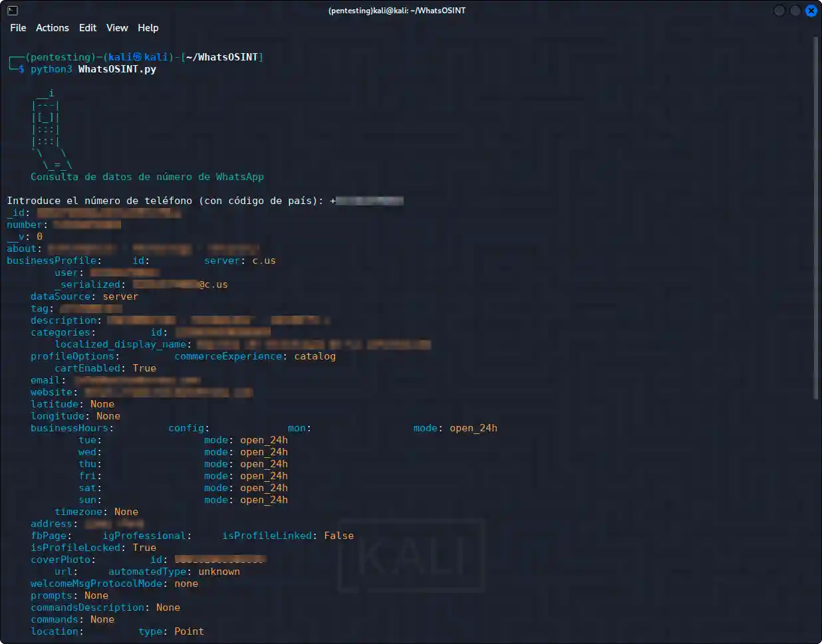Click the 'fri:' business hours row
Viewport: 822px width, 644px height.
183,476
